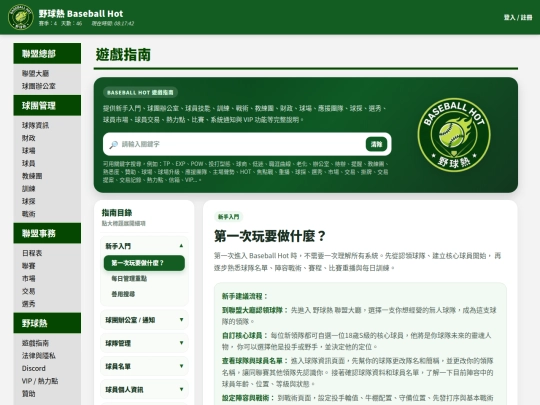The height and width of the screenshot is (405, 540).
Task: Open 選秀 in the sidebar
Action: (29, 304)
